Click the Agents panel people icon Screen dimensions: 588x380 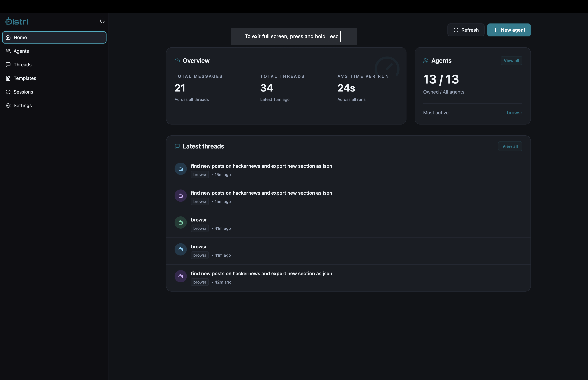click(426, 60)
